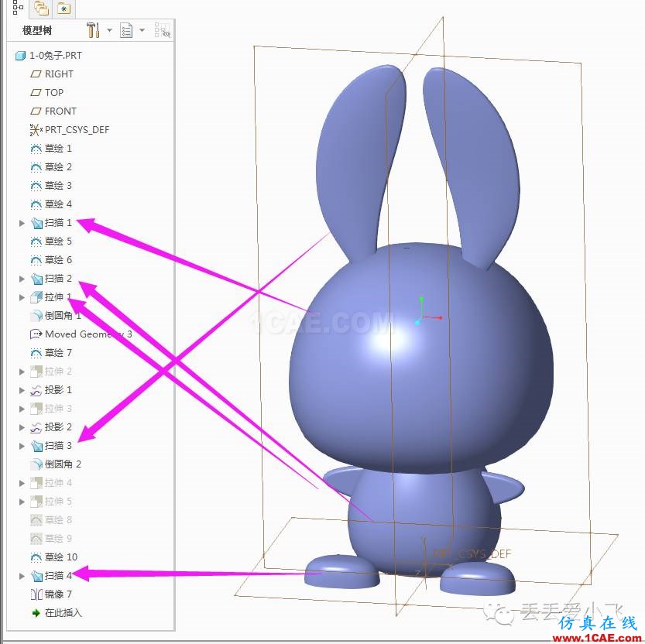The image size is (645, 644).
Task: Select the suppressed 拉伸 2 feature icon
Action: (x=36, y=372)
